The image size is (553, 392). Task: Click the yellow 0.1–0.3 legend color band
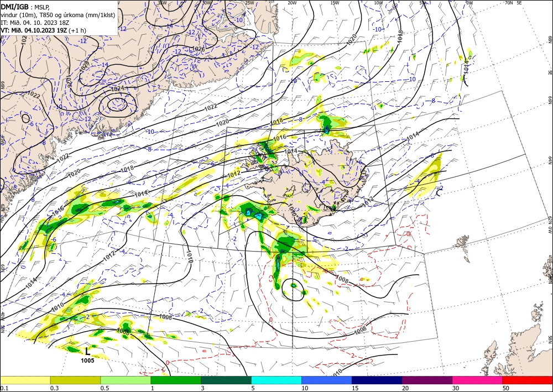coord(25,380)
